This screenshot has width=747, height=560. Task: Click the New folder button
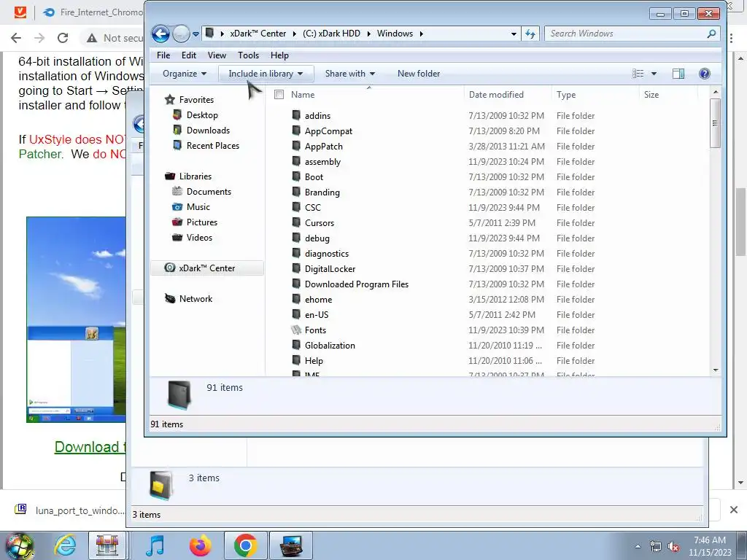pos(419,74)
